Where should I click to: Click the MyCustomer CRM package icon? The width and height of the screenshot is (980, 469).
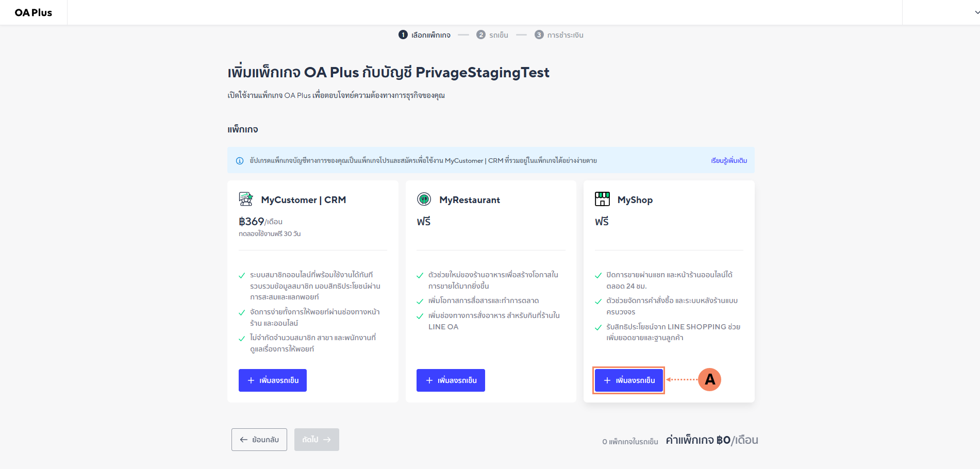coord(246,199)
